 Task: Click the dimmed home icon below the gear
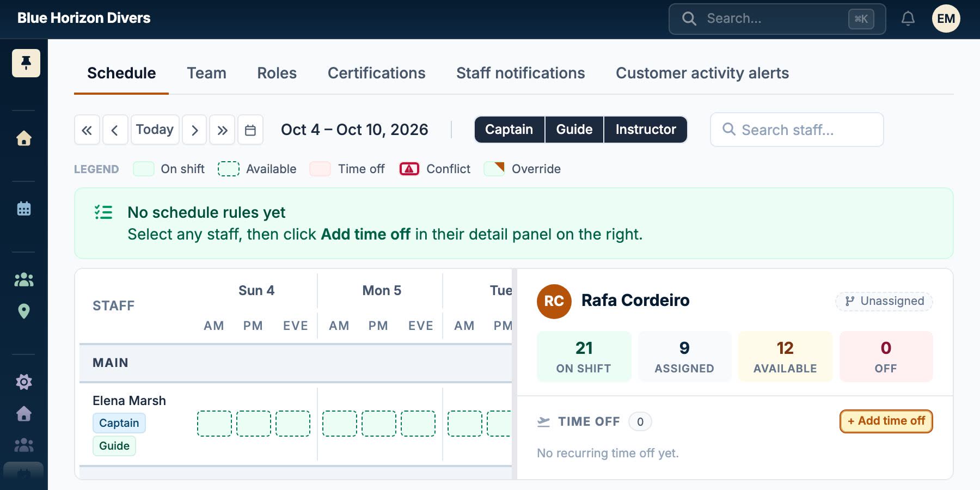point(24,414)
